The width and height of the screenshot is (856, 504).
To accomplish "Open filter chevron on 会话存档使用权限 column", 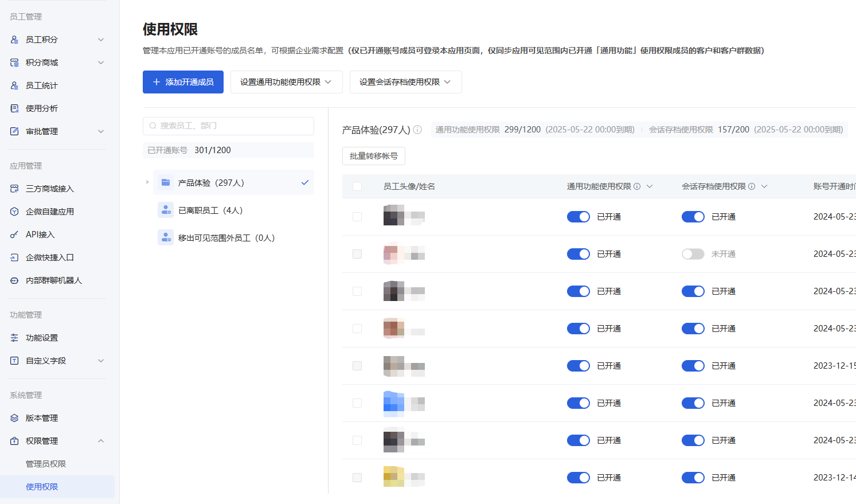I will 764,186.
